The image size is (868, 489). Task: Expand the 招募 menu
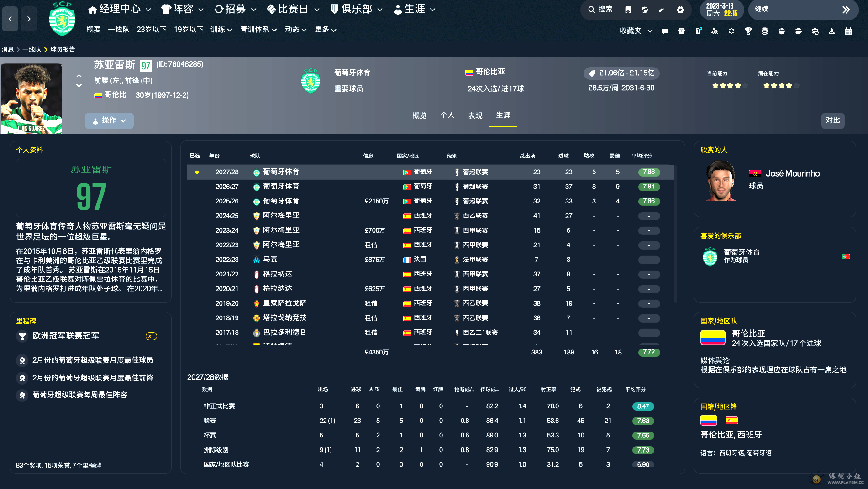[x=236, y=9]
